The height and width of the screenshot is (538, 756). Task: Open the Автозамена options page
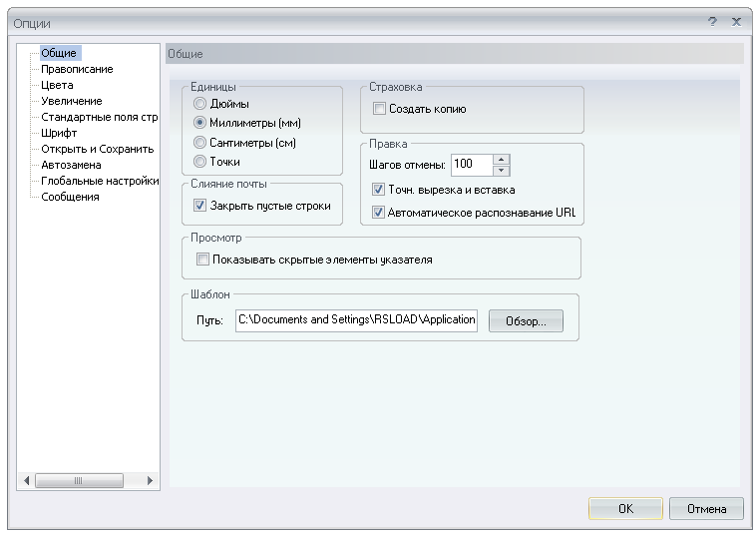(71, 165)
